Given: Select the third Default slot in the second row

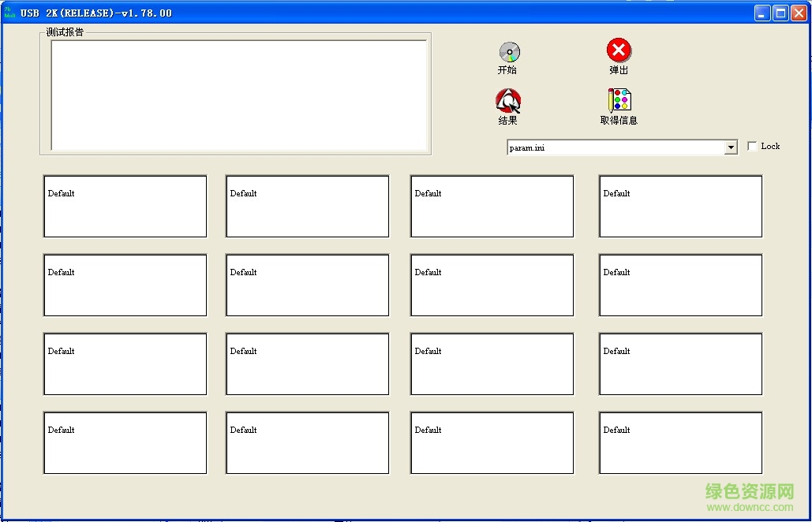Looking at the screenshot, I should coord(492,285).
